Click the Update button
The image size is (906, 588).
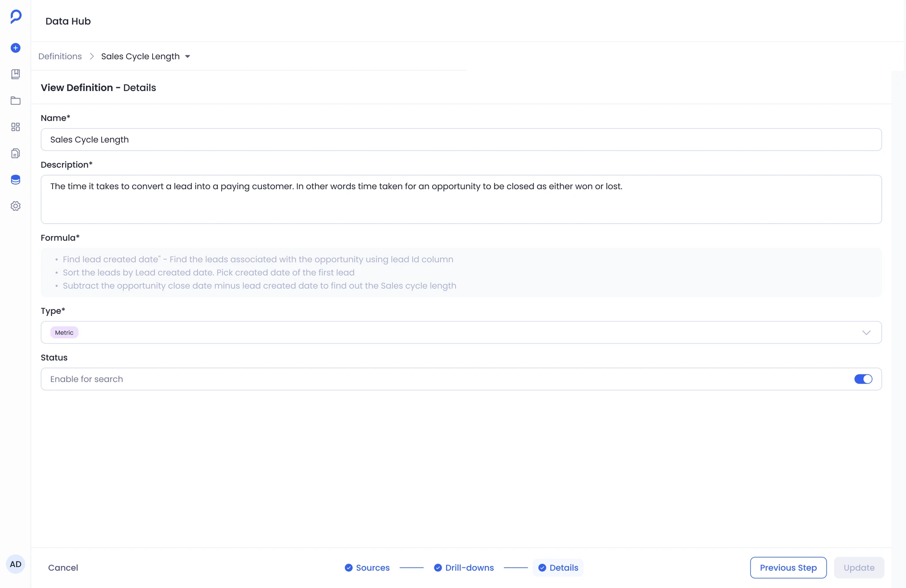tap(859, 568)
